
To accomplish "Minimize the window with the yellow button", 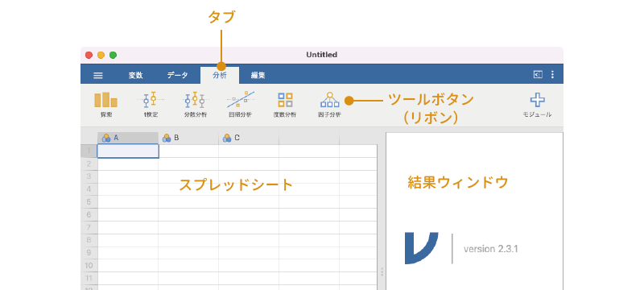I will (x=101, y=55).
